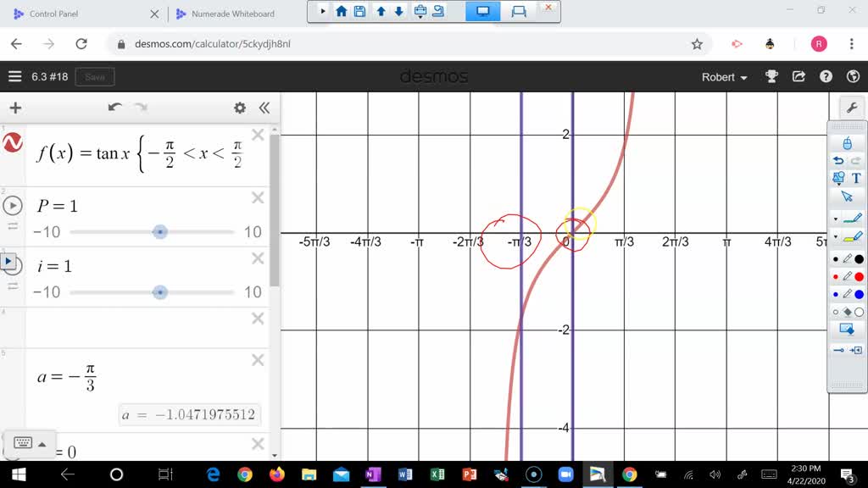Toggle the display/monitor mode in the toolbar

pos(483,12)
